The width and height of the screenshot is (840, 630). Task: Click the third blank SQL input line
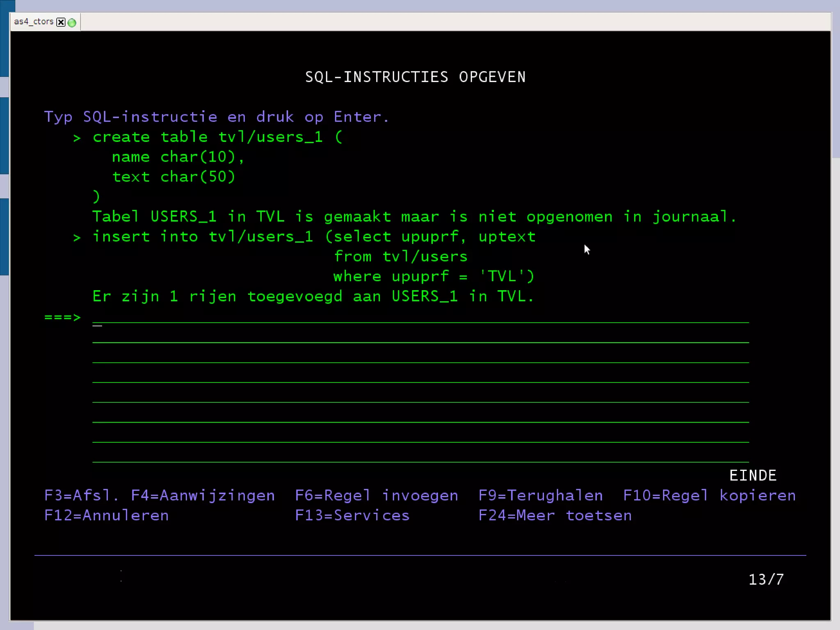pos(420,357)
